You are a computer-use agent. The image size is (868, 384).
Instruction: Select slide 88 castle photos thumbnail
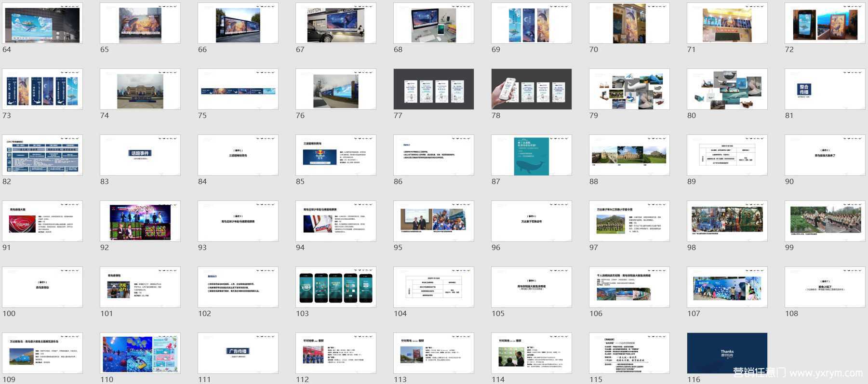click(x=629, y=155)
